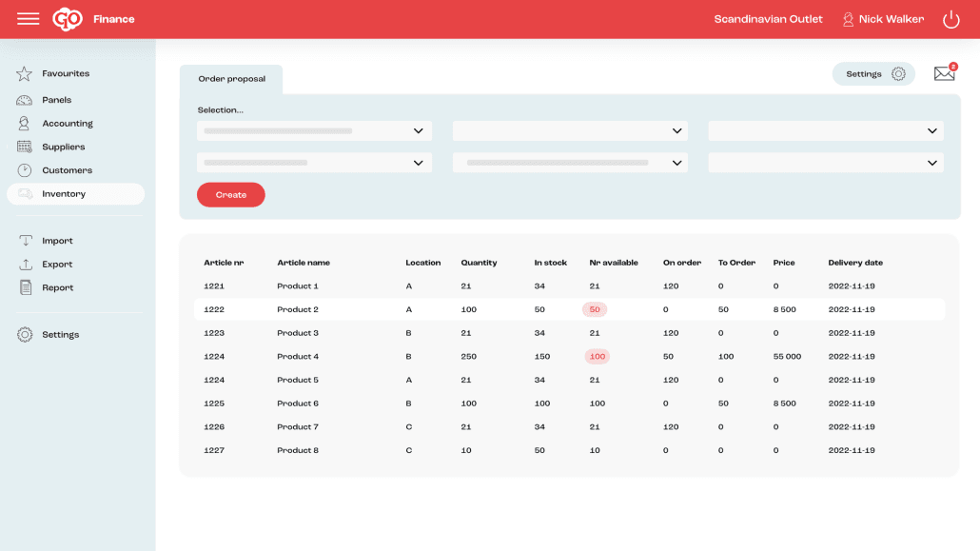Click the power logout icon
Screen dimensions: 980x551
(x=951, y=19)
